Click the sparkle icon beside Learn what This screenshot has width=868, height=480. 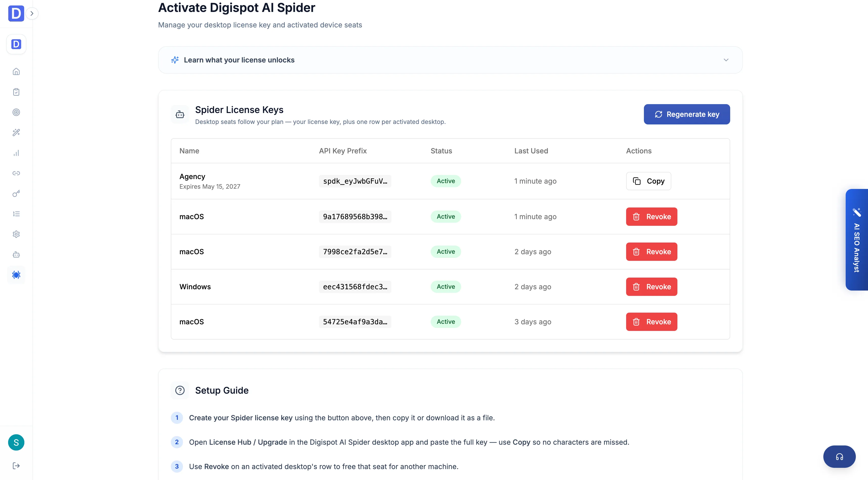tap(175, 60)
